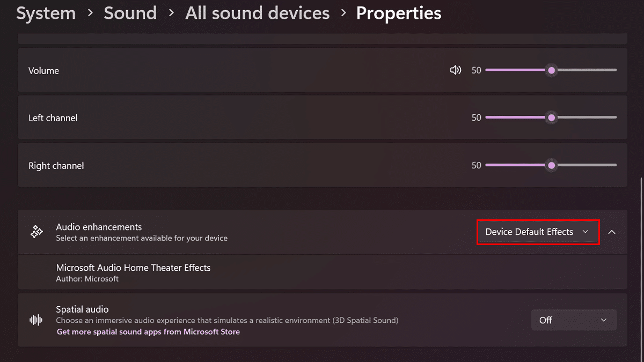Click the Properties breadcrumb label
The image size is (644, 362).
[398, 13]
